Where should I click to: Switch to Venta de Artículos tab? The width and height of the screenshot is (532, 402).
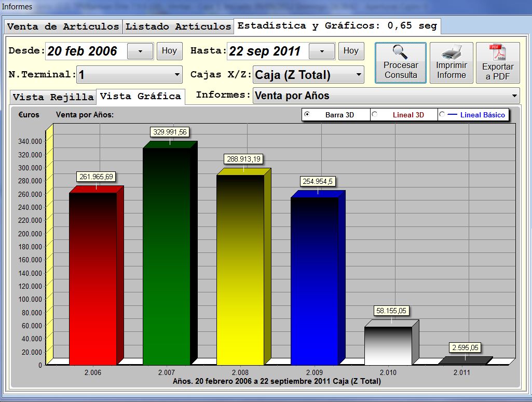tap(63, 26)
